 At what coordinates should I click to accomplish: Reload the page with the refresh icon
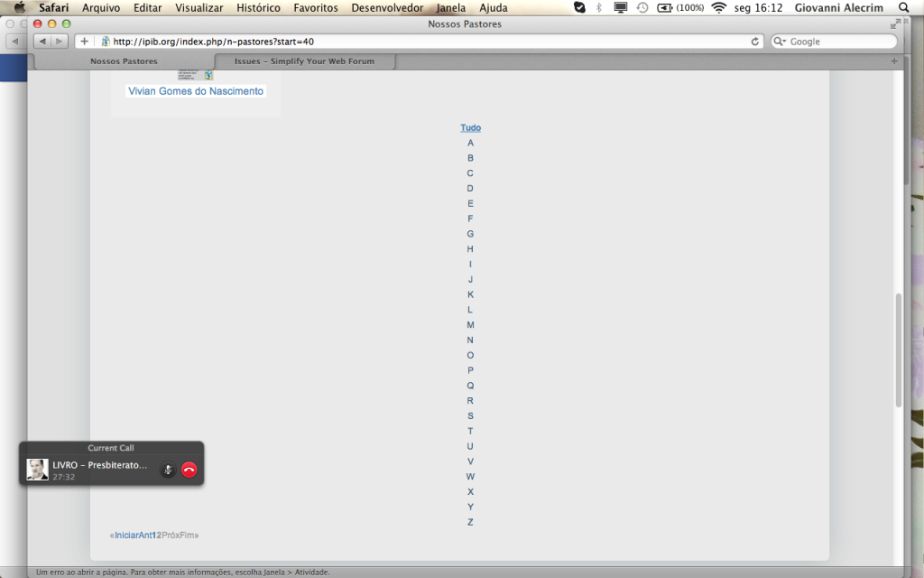click(754, 42)
